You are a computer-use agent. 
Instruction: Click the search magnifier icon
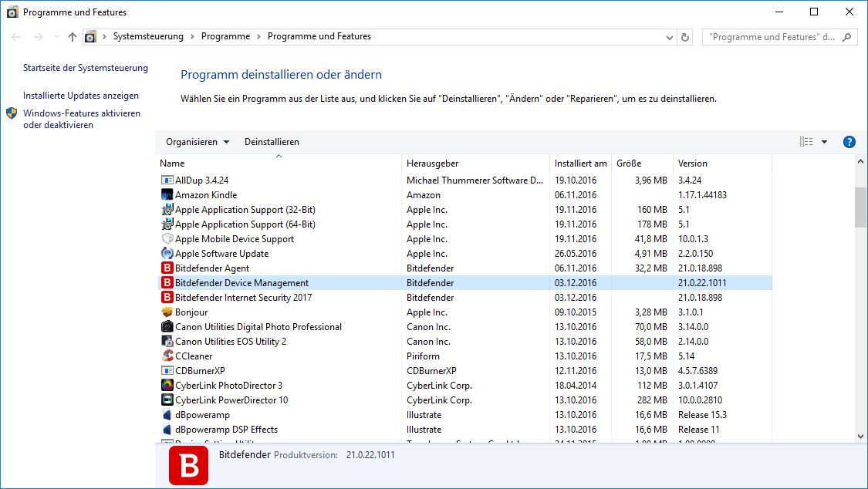tap(847, 37)
